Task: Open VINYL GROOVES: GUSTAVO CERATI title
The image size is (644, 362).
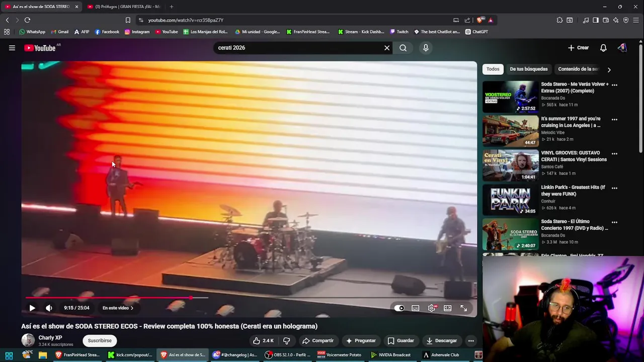Action: pos(574,156)
